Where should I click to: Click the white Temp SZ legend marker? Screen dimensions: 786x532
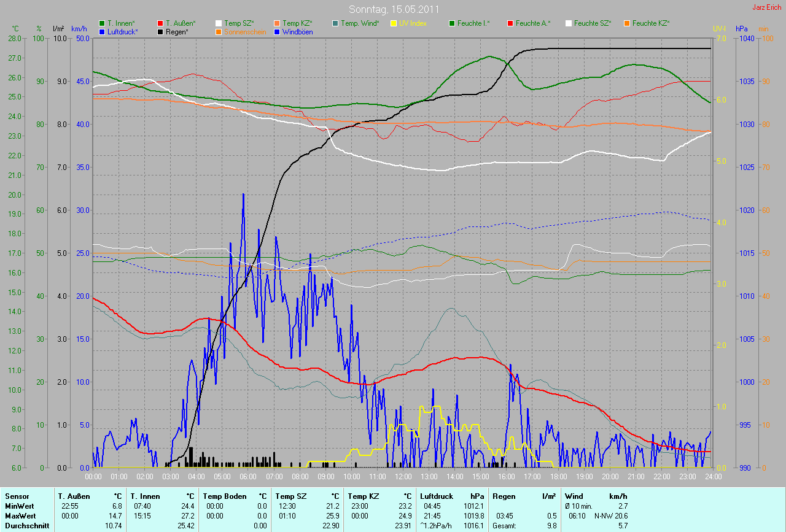[x=219, y=23]
